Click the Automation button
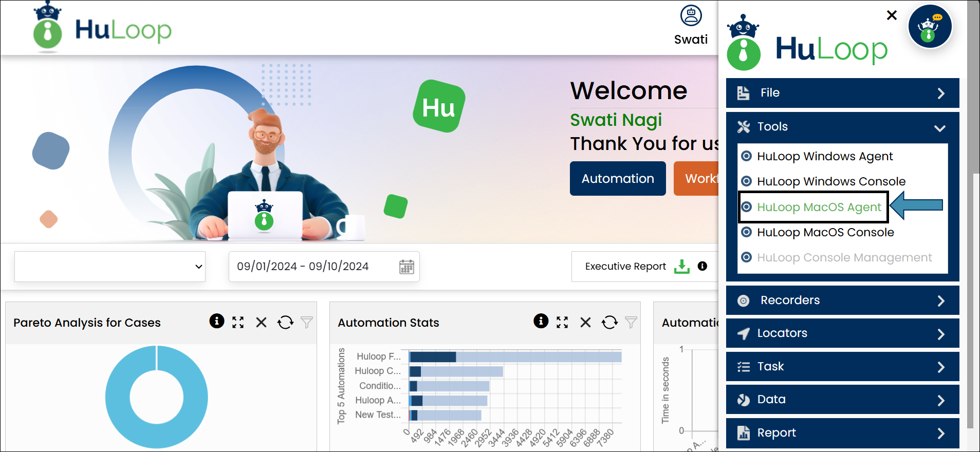 coord(618,179)
